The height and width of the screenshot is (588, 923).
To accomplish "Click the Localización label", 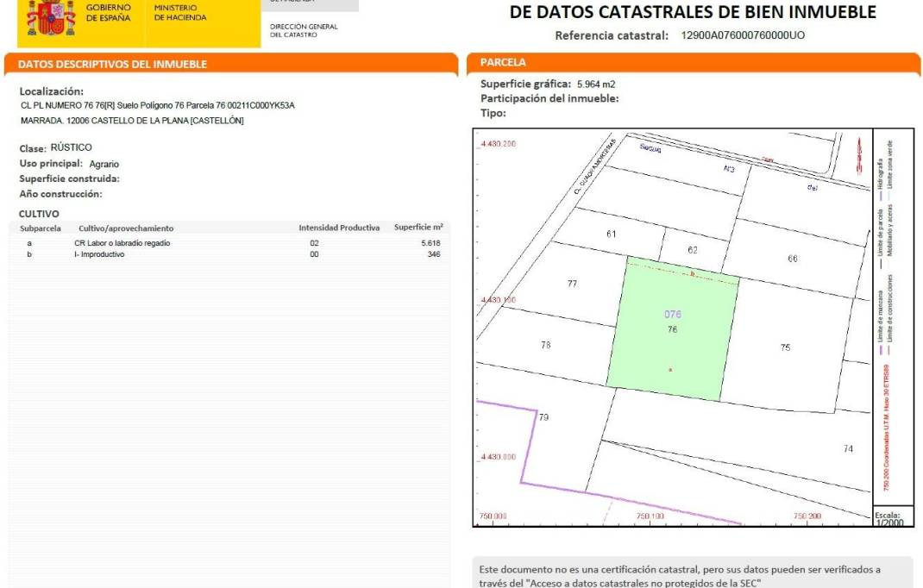I will pos(51,91).
